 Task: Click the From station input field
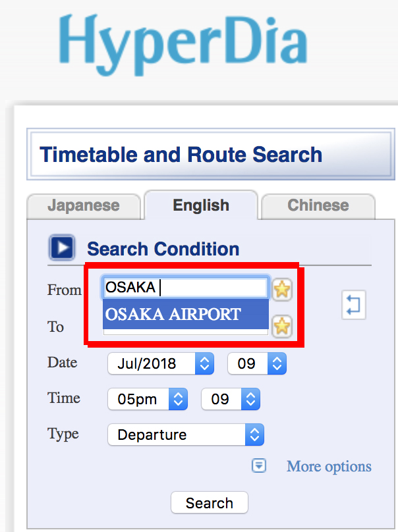tap(185, 287)
